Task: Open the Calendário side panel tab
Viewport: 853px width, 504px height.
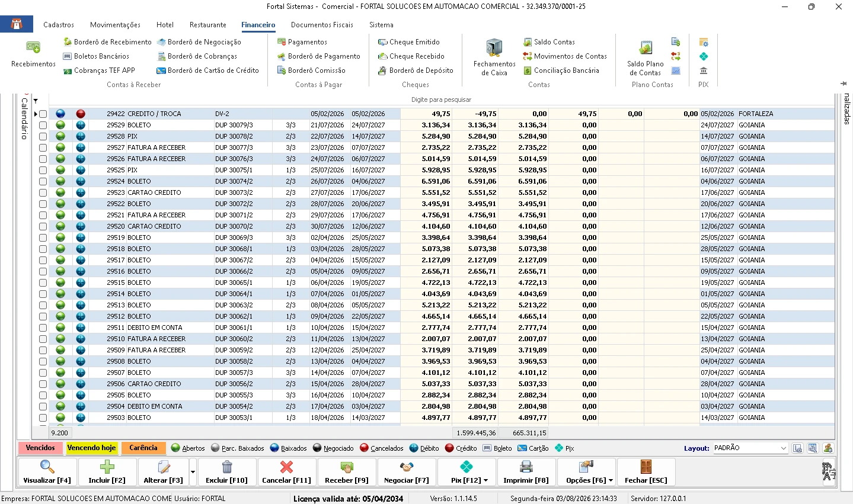Action: click(x=24, y=118)
